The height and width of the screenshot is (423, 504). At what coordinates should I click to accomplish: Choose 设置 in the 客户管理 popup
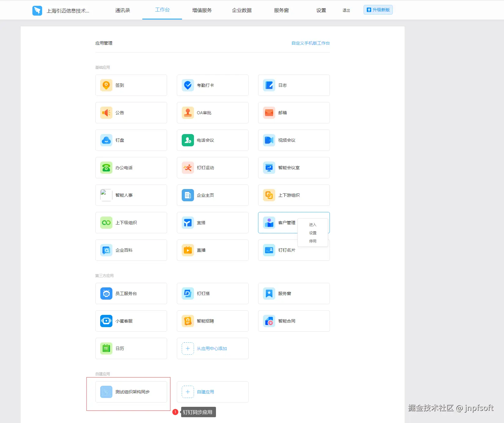click(x=312, y=233)
